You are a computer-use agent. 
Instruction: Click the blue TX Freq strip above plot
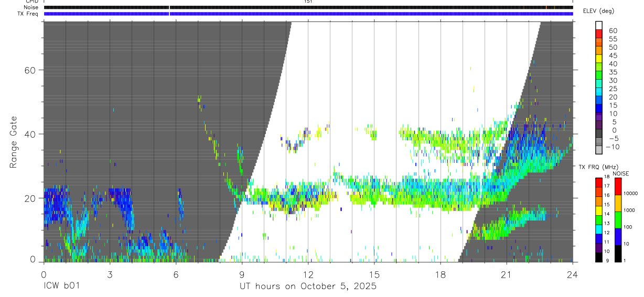tap(308, 14)
